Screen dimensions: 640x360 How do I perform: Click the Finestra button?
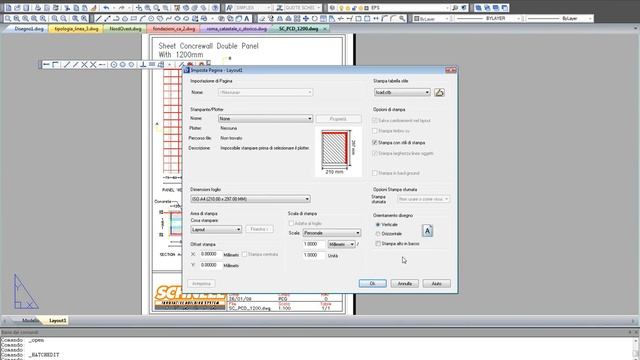tap(259, 229)
